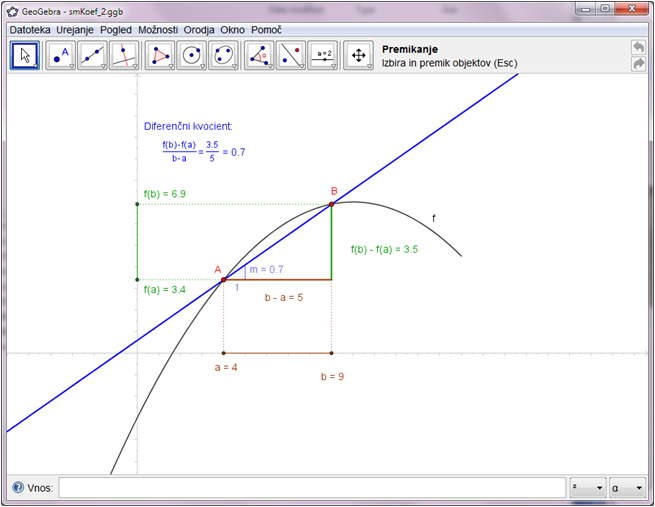Expand the Angle tool dropdown arrow
The image size is (655, 507).
(x=270, y=66)
